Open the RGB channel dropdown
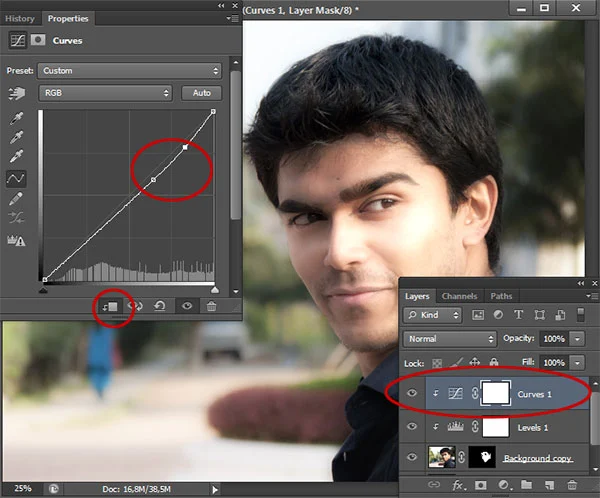This screenshot has width=600, height=498. point(105,93)
